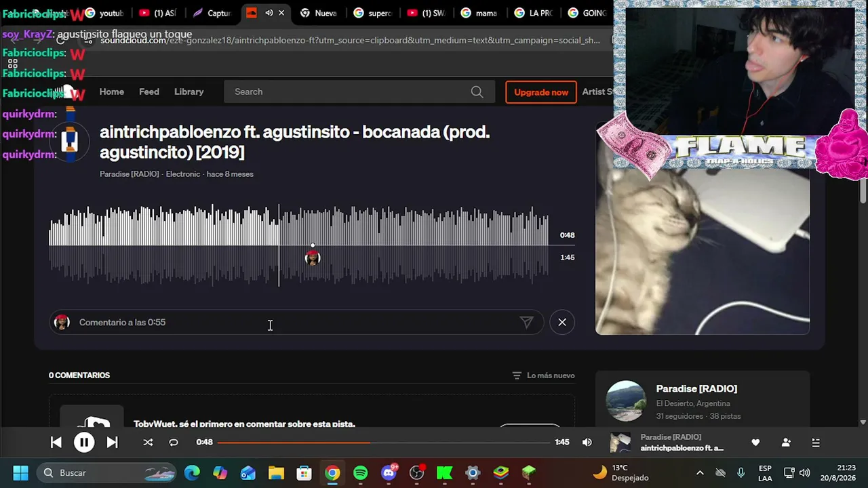Click the microphone tray icon
Viewport: 868px width, 488px height.
click(x=741, y=472)
